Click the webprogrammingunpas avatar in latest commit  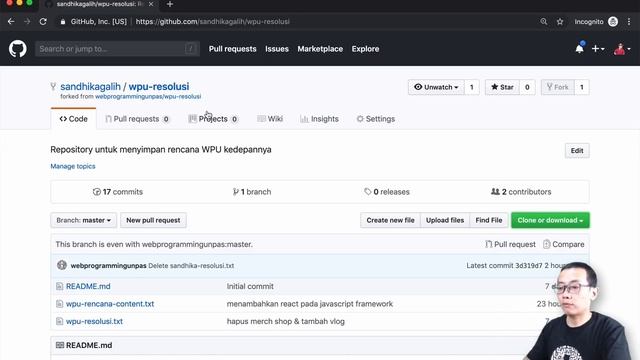pos(62,265)
